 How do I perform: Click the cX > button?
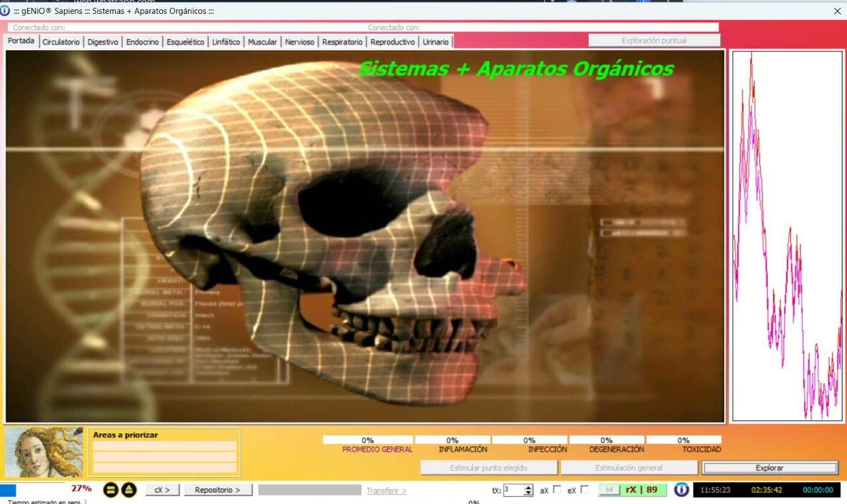pos(163,490)
